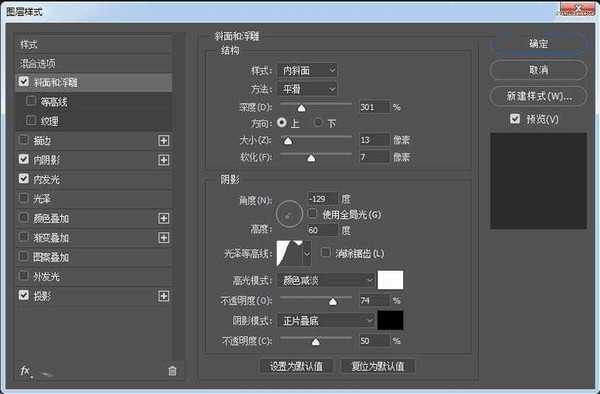
Task: Click the 取消 button
Action: pyautogui.click(x=538, y=70)
